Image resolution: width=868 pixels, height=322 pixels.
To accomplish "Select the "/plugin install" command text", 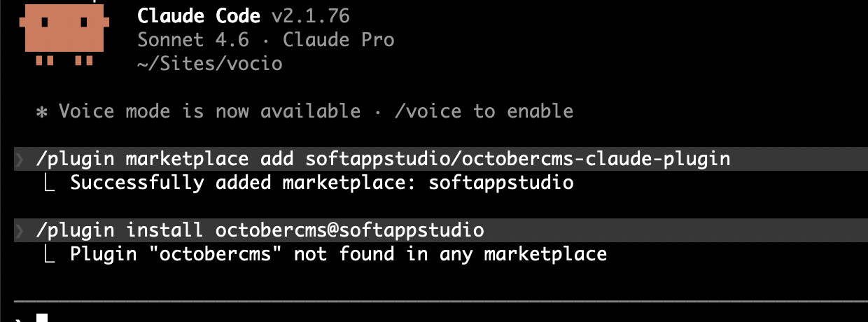I will (x=119, y=230).
